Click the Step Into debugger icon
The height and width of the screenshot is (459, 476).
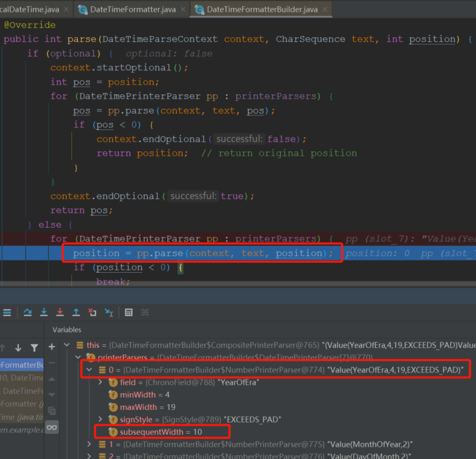coord(44,312)
